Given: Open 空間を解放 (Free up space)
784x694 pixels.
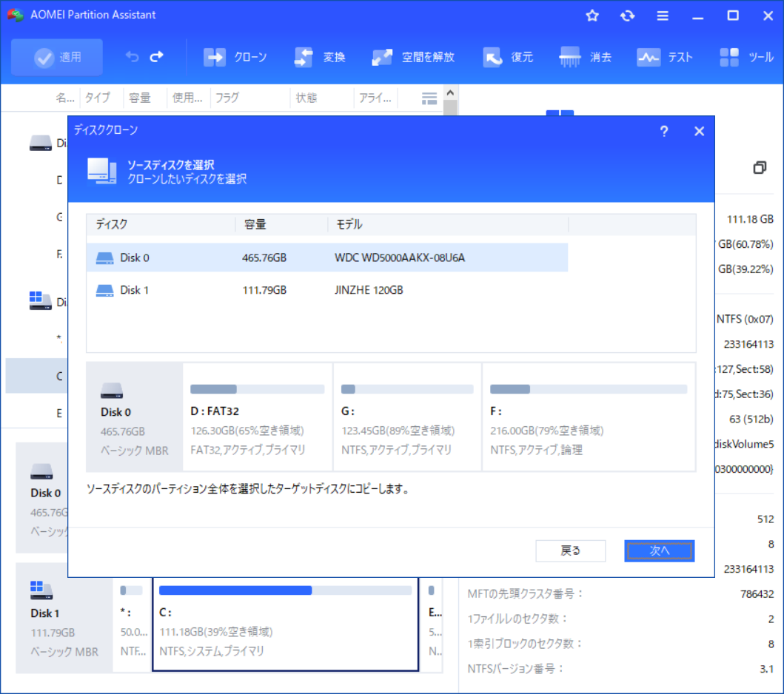Looking at the screenshot, I should [413, 57].
